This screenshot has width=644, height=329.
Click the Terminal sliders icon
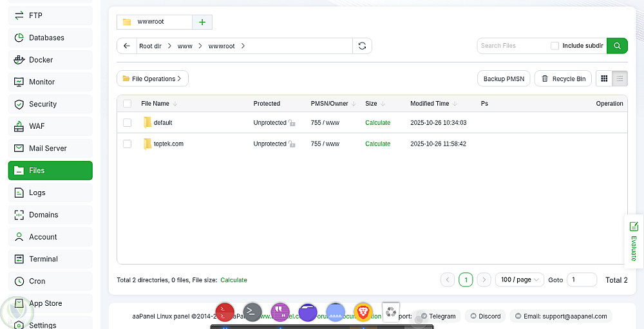click(19, 259)
